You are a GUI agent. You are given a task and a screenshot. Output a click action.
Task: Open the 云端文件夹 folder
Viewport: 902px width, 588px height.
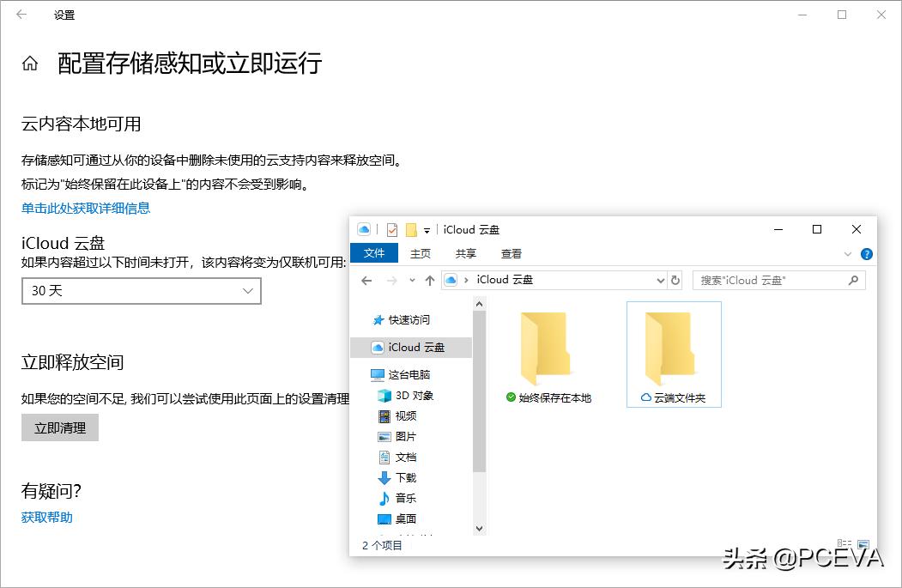point(674,352)
